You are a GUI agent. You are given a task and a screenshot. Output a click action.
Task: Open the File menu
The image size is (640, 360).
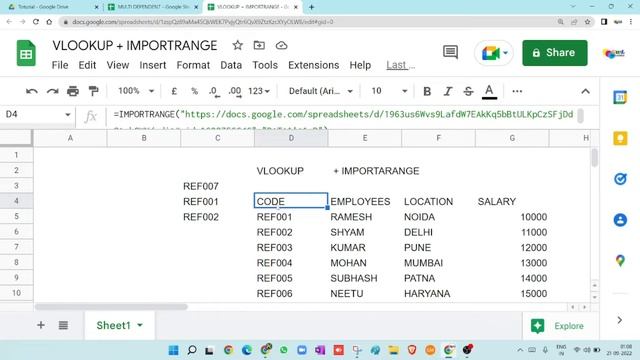click(60, 65)
